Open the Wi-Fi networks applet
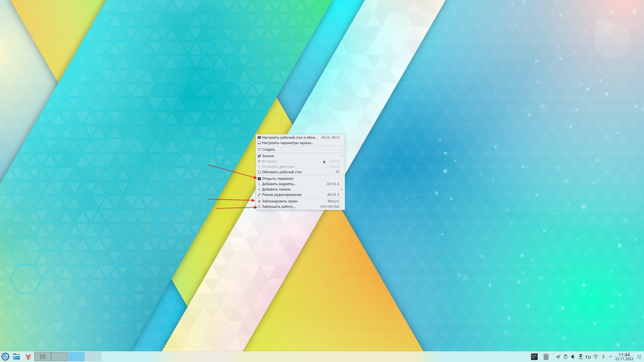644x362 pixels. [x=596, y=356]
